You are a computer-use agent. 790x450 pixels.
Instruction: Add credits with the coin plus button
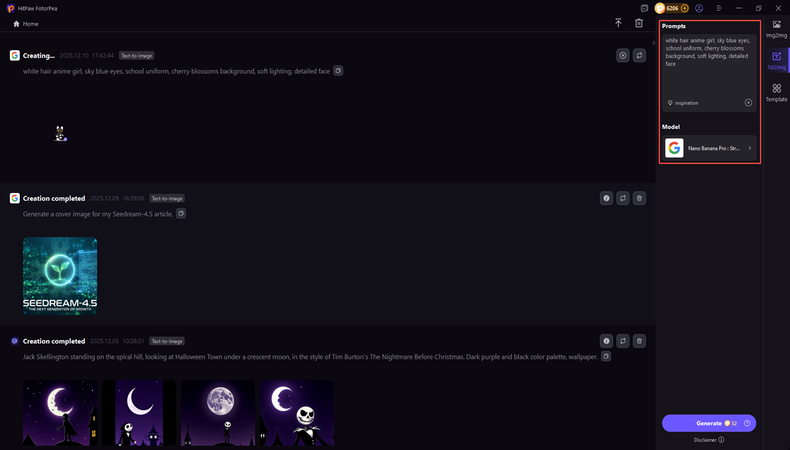tap(685, 8)
